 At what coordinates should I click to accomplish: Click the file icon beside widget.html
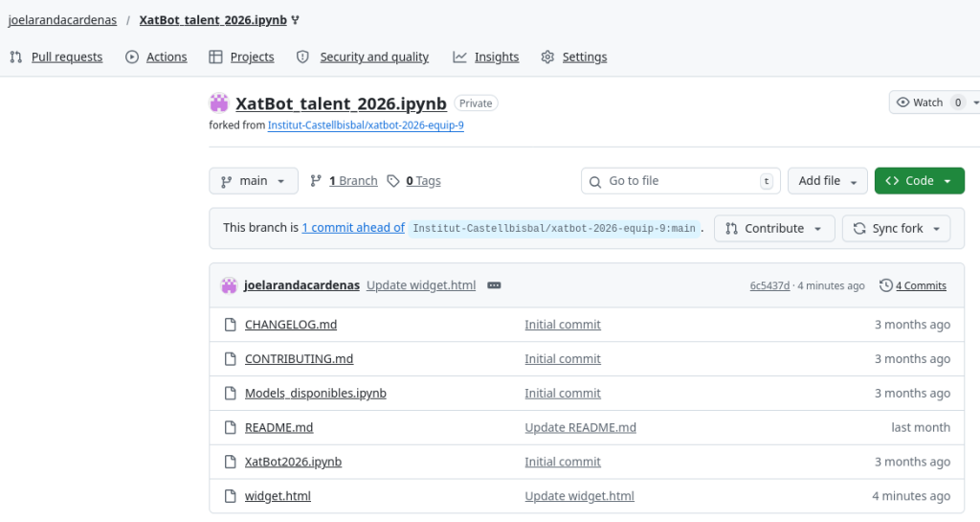tap(230, 496)
